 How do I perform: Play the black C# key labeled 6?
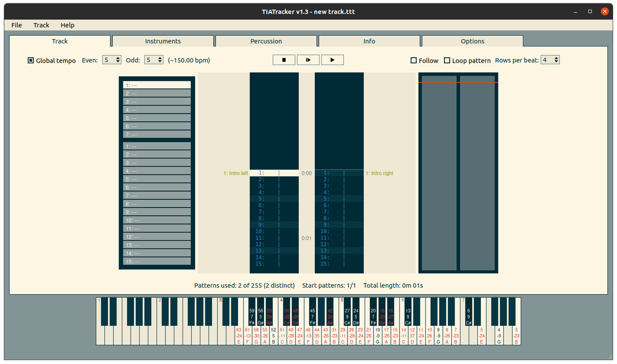click(x=469, y=312)
